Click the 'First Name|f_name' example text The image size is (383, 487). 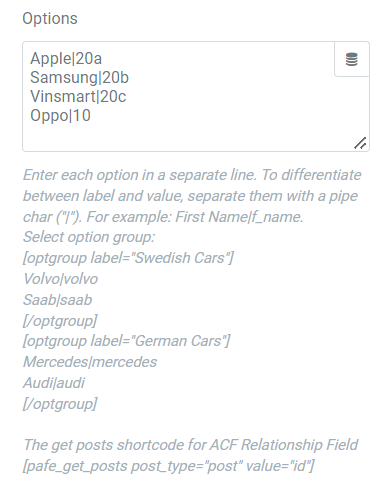coord(239,217)
